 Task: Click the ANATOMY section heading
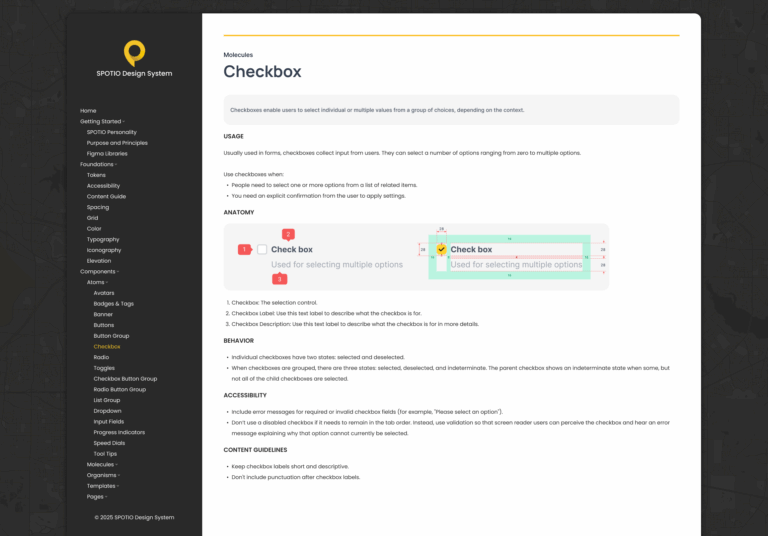tap(239, 213)
